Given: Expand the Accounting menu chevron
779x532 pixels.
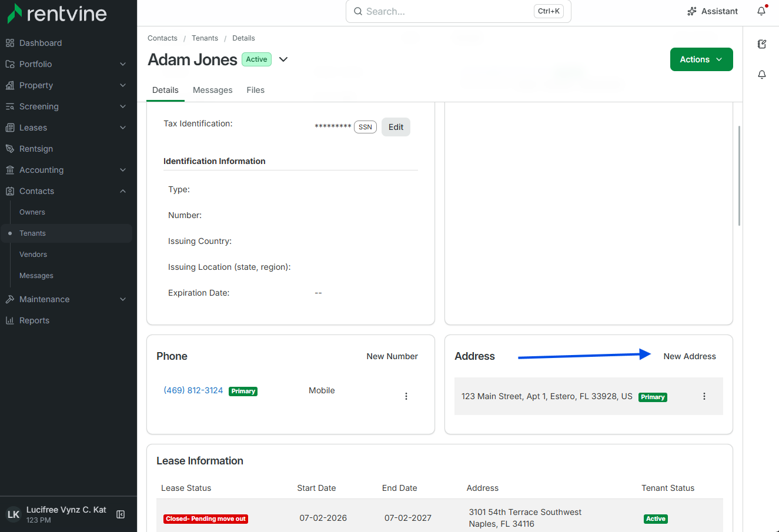Looking at the screenshot, I should point(123,170).
